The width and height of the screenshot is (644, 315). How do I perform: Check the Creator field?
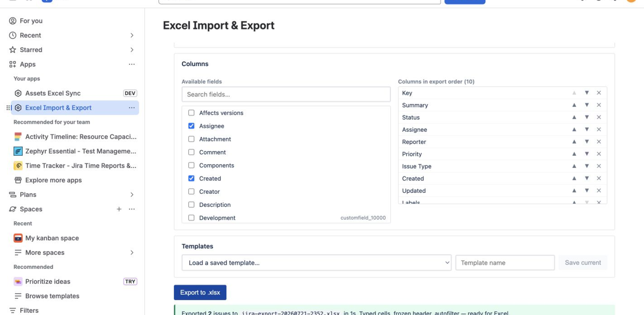[191, 191]
